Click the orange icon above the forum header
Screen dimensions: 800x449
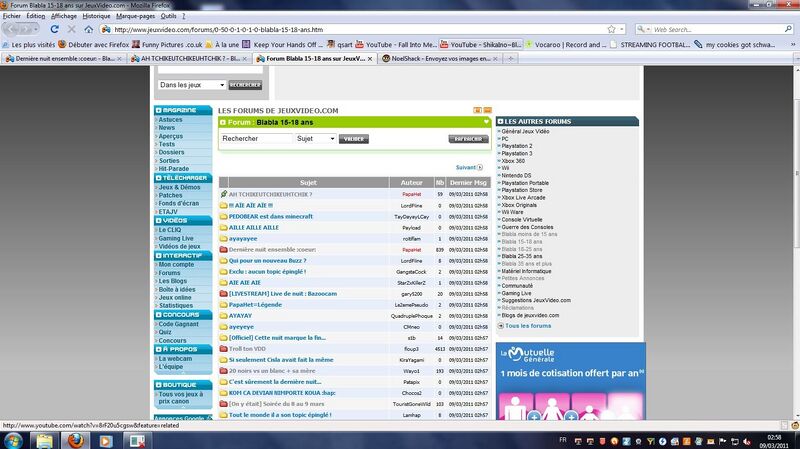477,109
